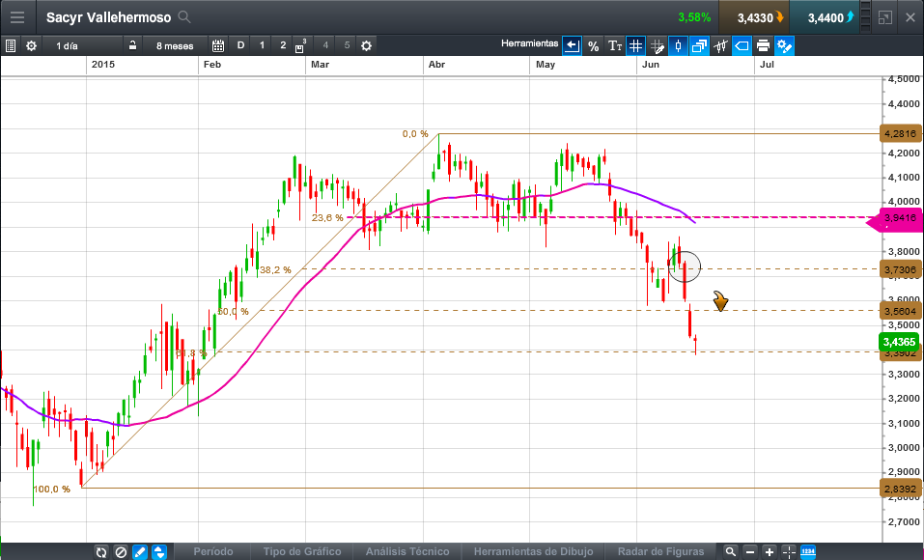Screen dimensions: 924x560
Task: Open the Radar de Figuras menu
Action: pos(660,551)
